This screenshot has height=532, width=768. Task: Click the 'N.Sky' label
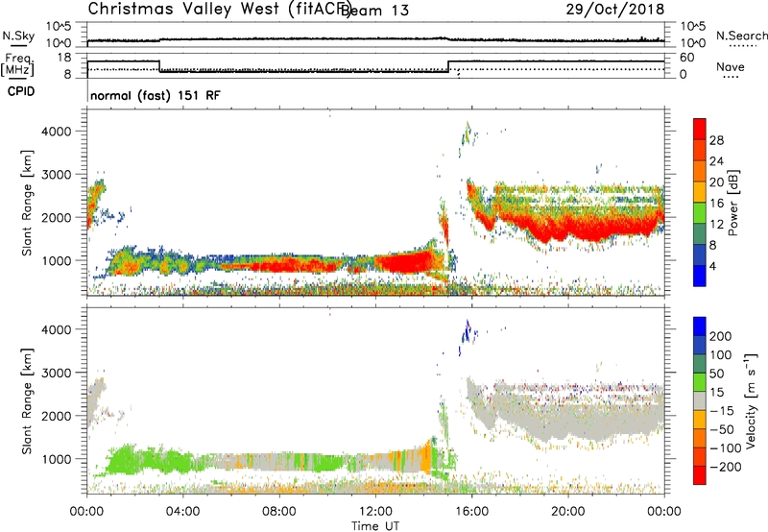(x=18, y=36)
